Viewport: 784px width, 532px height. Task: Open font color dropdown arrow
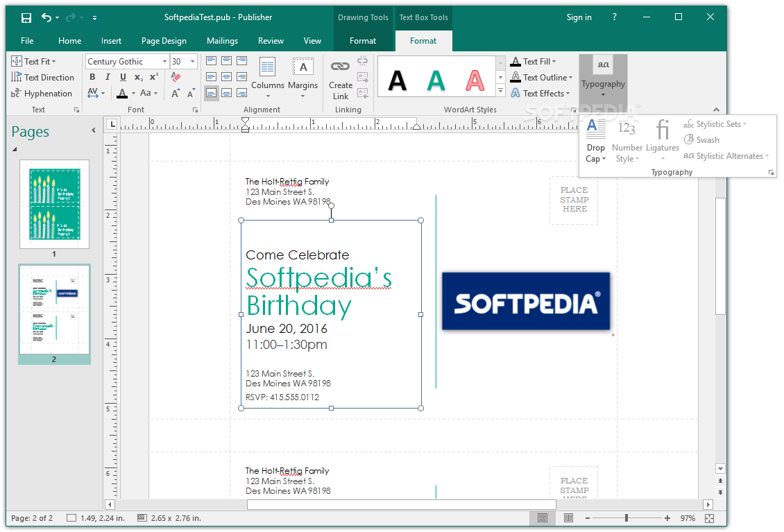point(133,94)
